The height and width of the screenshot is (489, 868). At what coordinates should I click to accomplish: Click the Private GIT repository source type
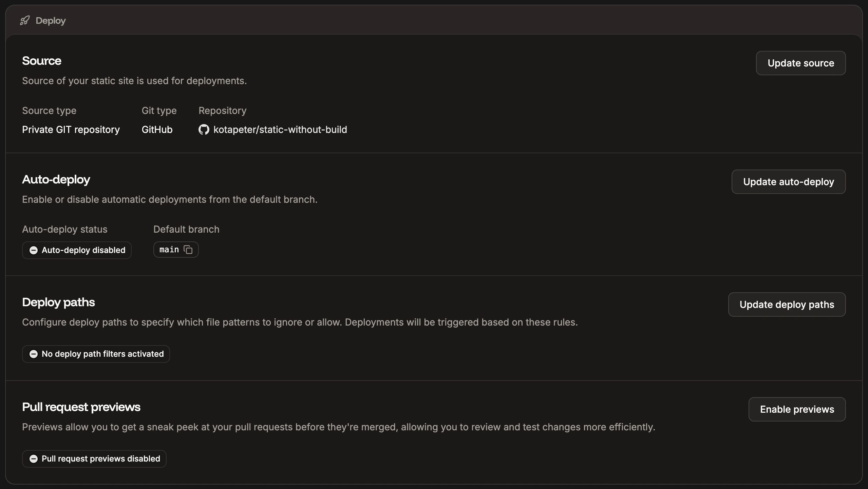point(71,130)
